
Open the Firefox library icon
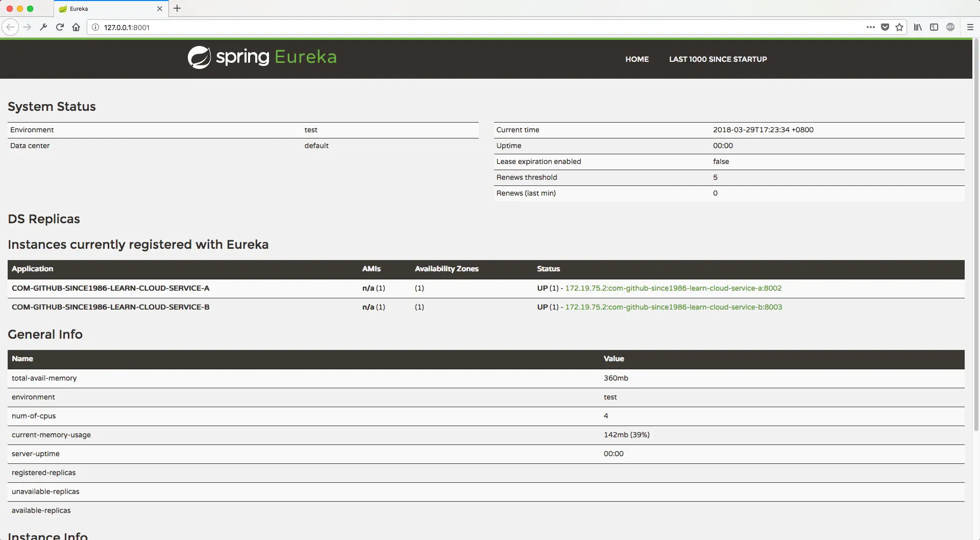[918, 27]
